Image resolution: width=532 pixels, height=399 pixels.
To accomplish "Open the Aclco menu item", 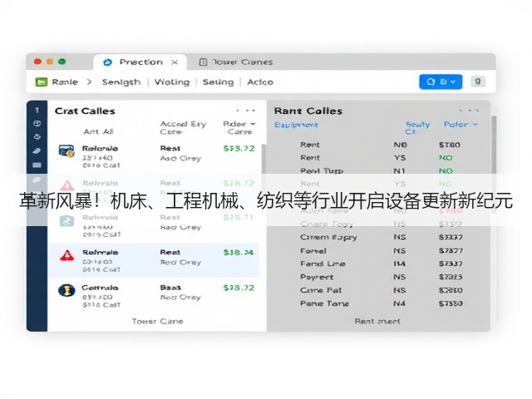I will [260, 82].
